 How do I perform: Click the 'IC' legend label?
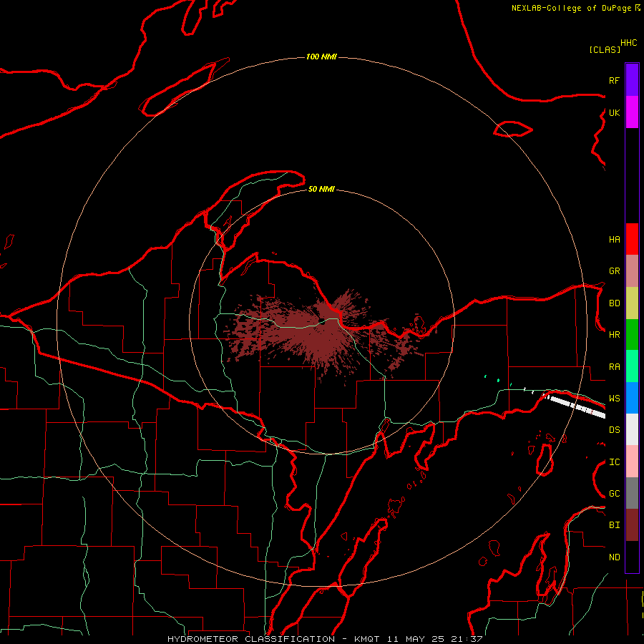click(x=614, y=462)
